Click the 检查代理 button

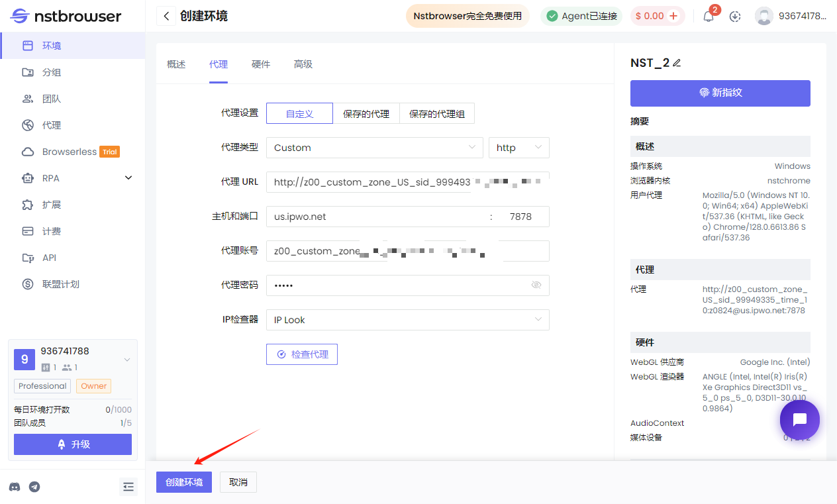[302, 354]
